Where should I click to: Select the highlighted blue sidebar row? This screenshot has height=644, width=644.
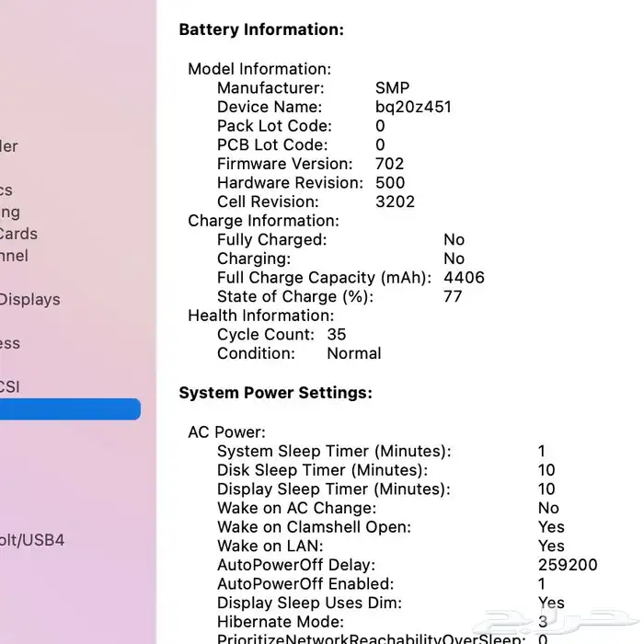pyautogui.click(x=70, y=409)
